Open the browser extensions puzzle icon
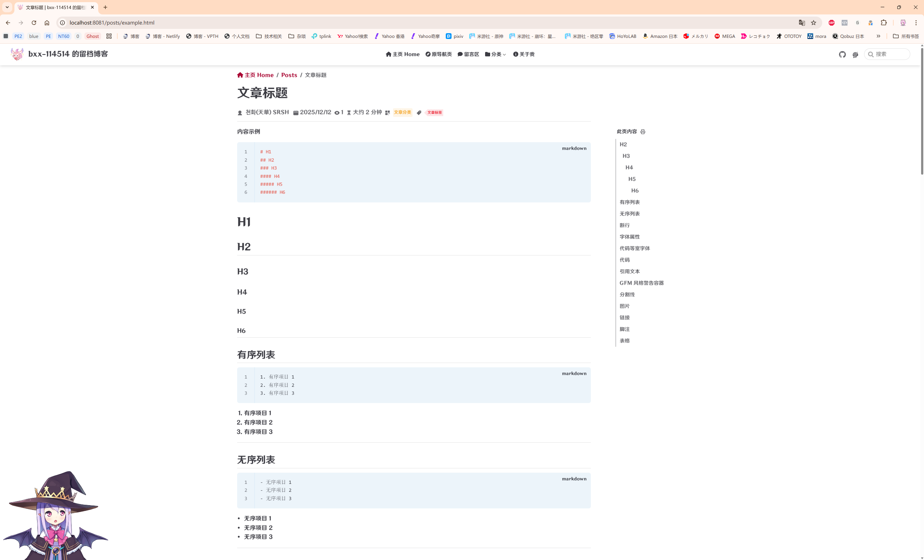924x560 pixels. pos(884,23)
